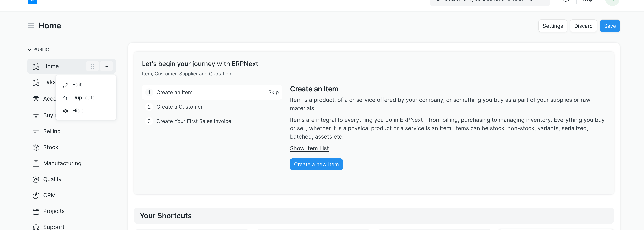The height and width of the screenshot is (230, 644).
Task: Click the Edit pencil icon
Action: point(66,85)
